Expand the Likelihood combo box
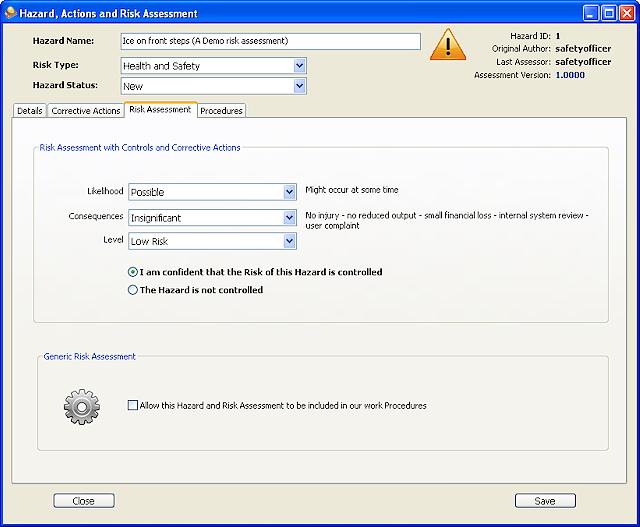 tap(289, 192)
